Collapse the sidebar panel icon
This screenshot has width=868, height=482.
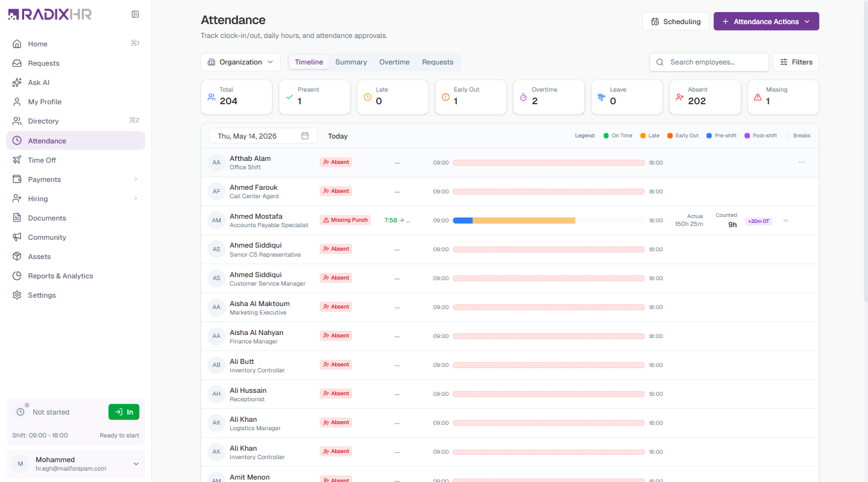pyautogui.click(x=136, y=14)
